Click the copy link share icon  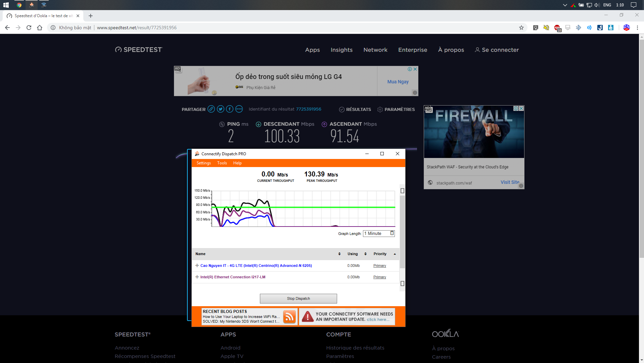coord(211,109)
